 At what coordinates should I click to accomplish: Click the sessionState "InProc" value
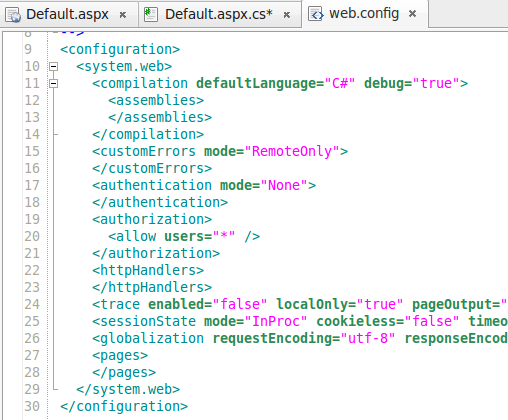[x=276, y=321]
